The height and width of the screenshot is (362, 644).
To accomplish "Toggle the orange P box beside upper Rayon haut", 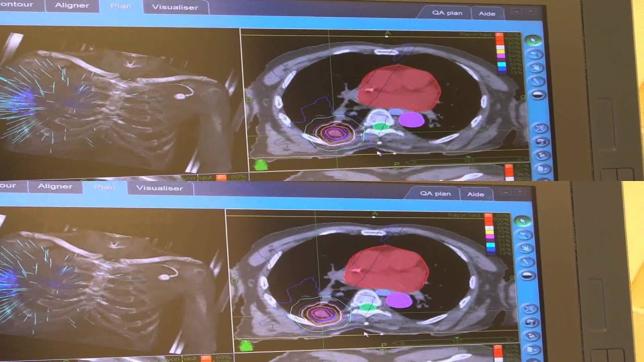I will tap(220, 177).
